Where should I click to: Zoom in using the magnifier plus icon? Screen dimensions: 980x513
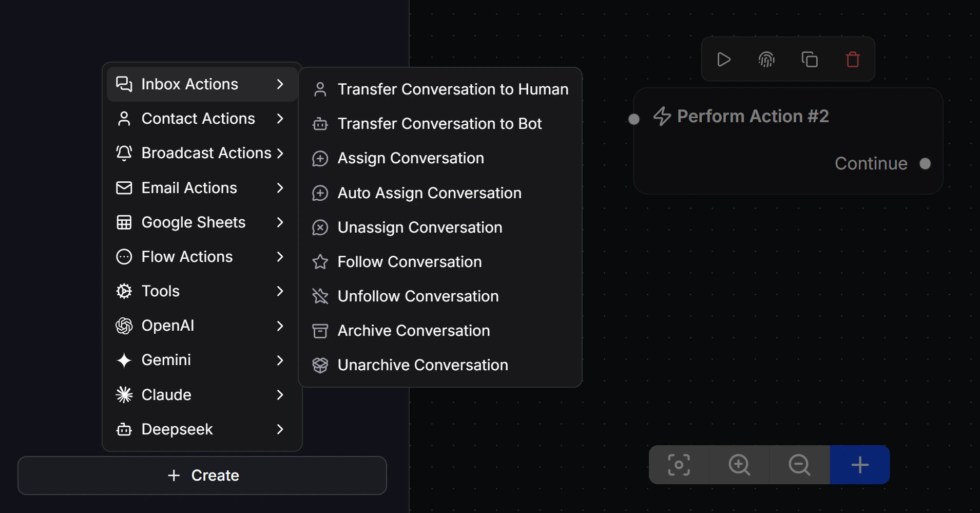[739, 465]
